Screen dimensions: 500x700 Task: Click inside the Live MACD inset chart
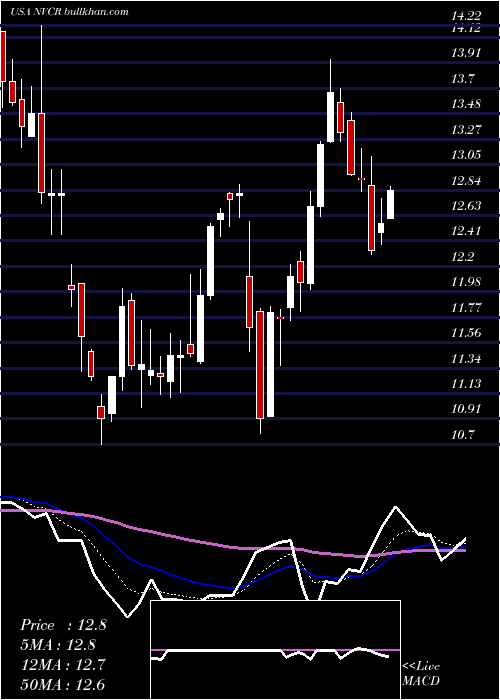pyautogui.click(x=275, y=650)
